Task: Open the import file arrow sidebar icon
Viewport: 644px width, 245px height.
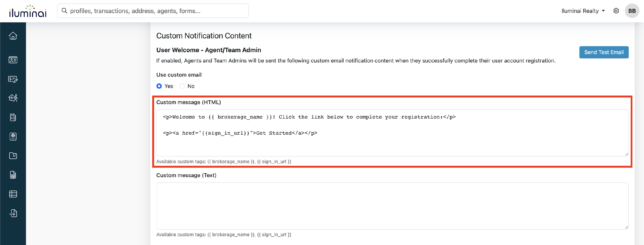Action: pyautogui.click(x=13, y=213)
